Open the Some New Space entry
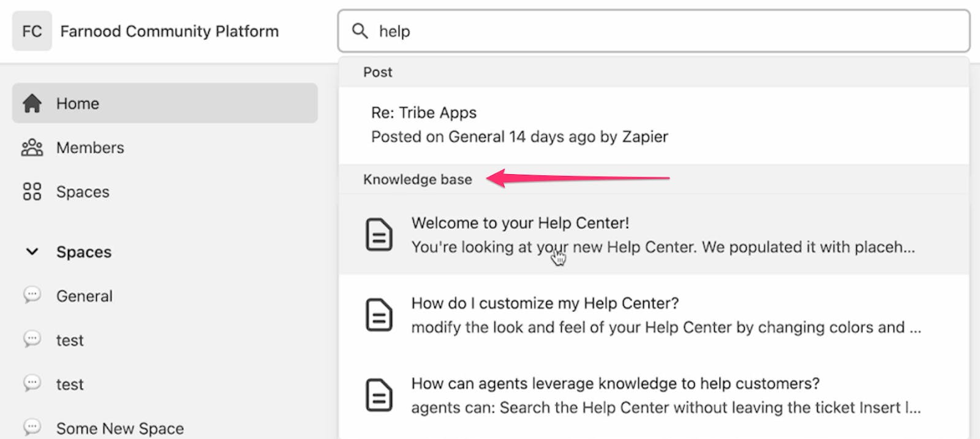Screen dimensions: 980x439 click(120, 428)
